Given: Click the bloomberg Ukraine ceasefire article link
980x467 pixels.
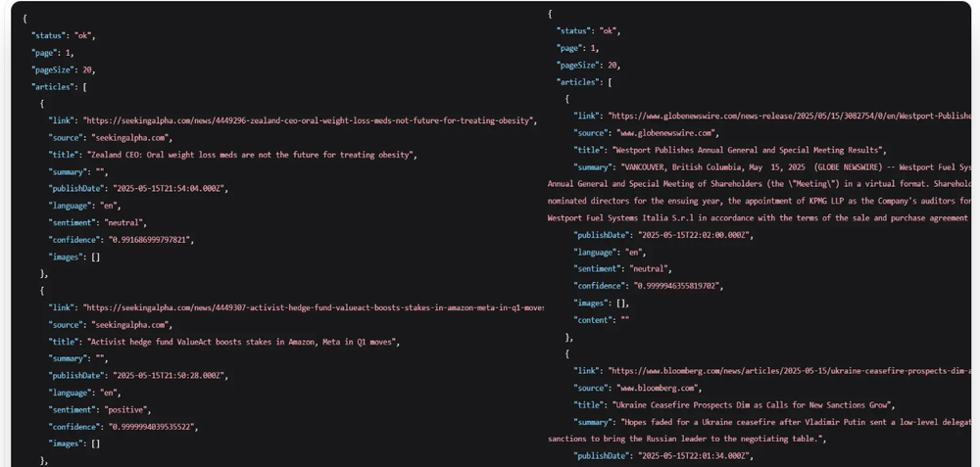Looking at the screenshot, I should pos(789,371).
